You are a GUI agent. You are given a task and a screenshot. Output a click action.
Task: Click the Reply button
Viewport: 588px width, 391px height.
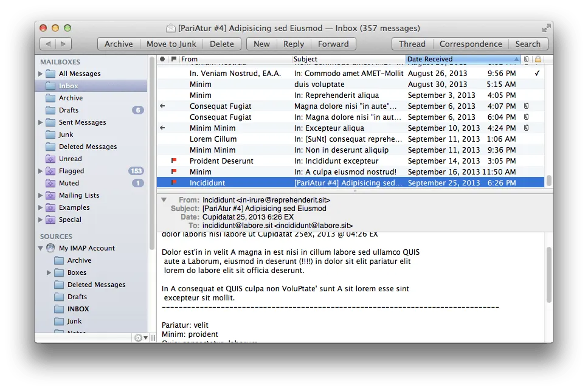(x=294, y=43)
